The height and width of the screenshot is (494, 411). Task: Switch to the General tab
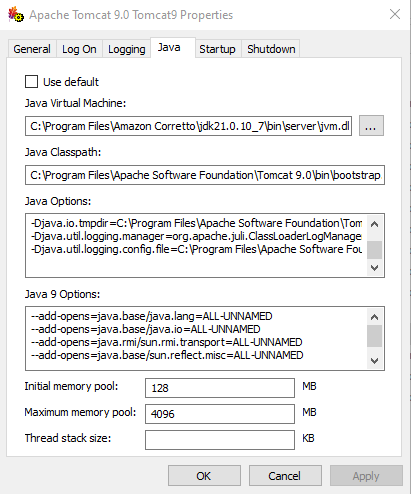[32, 49]
